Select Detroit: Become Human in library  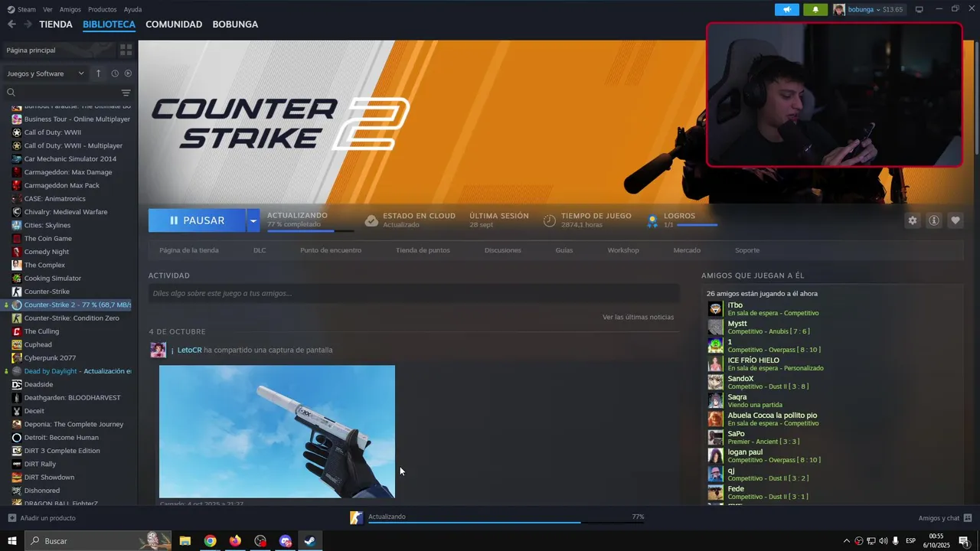pos(61,438)
